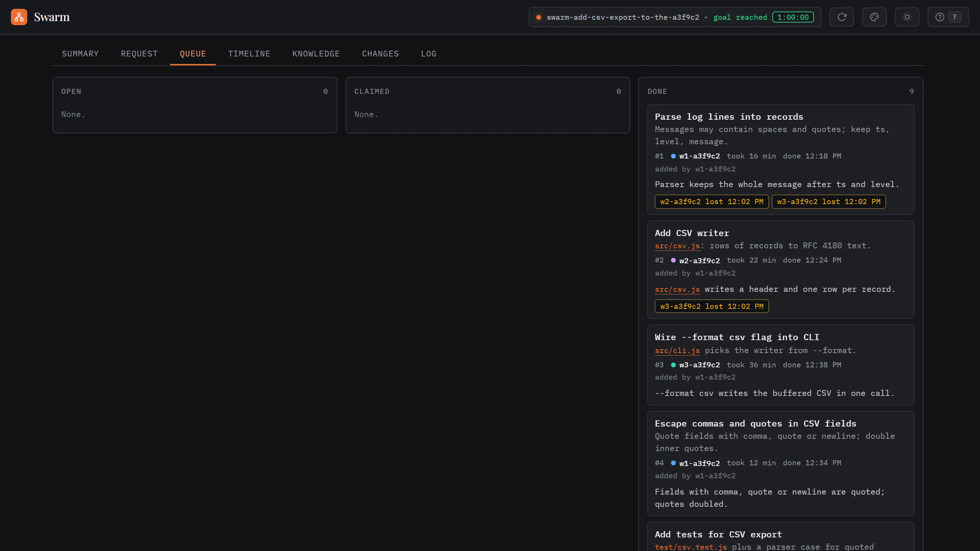Click the 1:00:00 elapsed timer badge
The height and width of the screenshot is (551, 980).
[793, 17]
